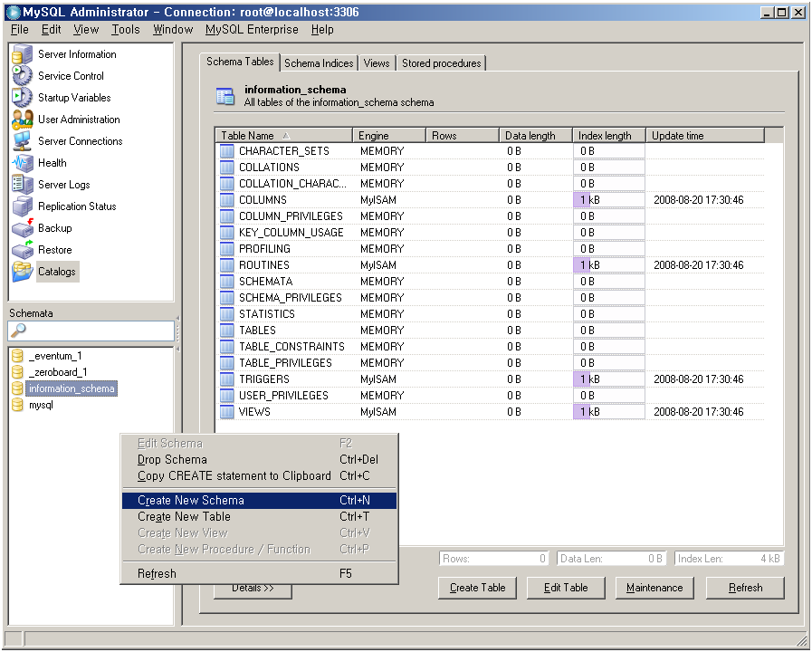812x652 pixels.
Task: Select the mysql schema
Action: 42,405
